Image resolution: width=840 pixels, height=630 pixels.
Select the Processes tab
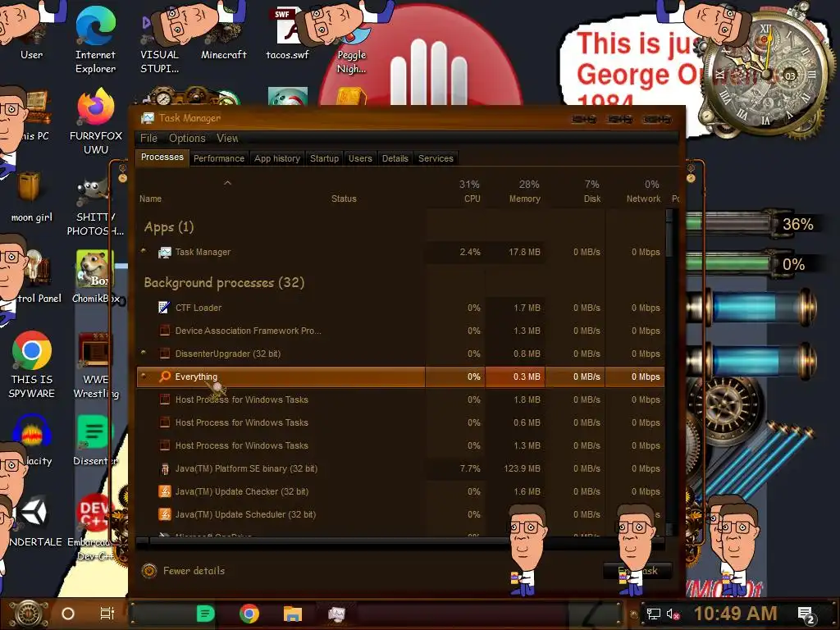(x=162, y=157)
